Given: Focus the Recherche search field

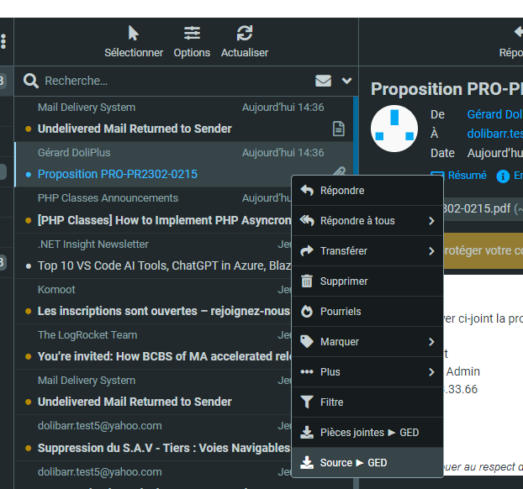Looking at the screenshot, I should point(177,81).
